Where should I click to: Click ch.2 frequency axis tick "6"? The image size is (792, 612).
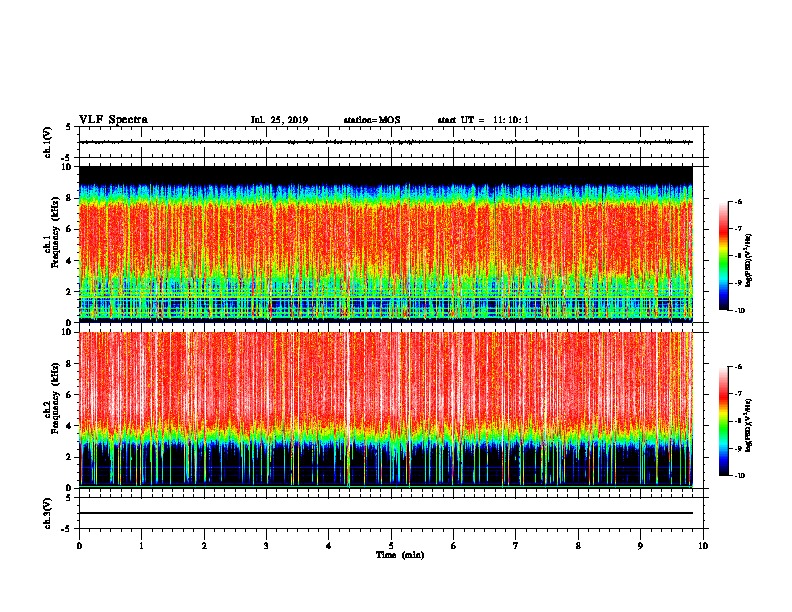[x=69, y=395]
